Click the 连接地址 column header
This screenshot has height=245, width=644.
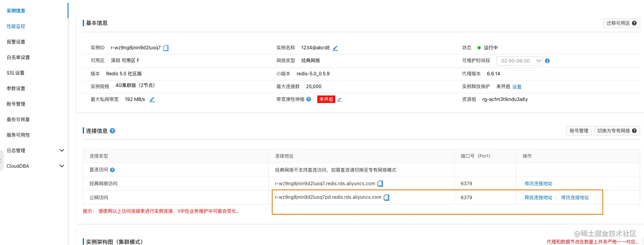284,156
